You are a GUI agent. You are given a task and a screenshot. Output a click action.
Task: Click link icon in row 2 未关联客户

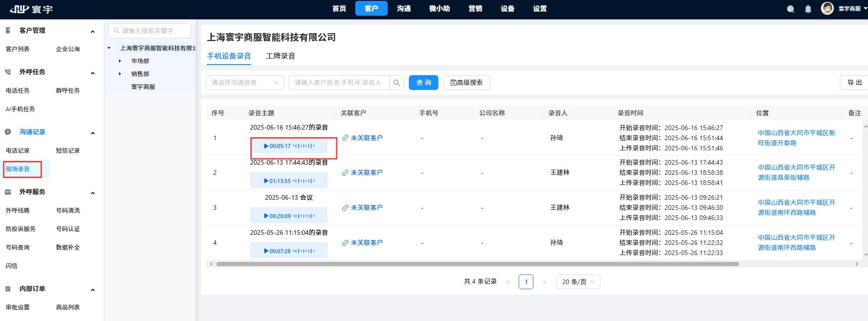pyautogui.click(x=345, y=172)
